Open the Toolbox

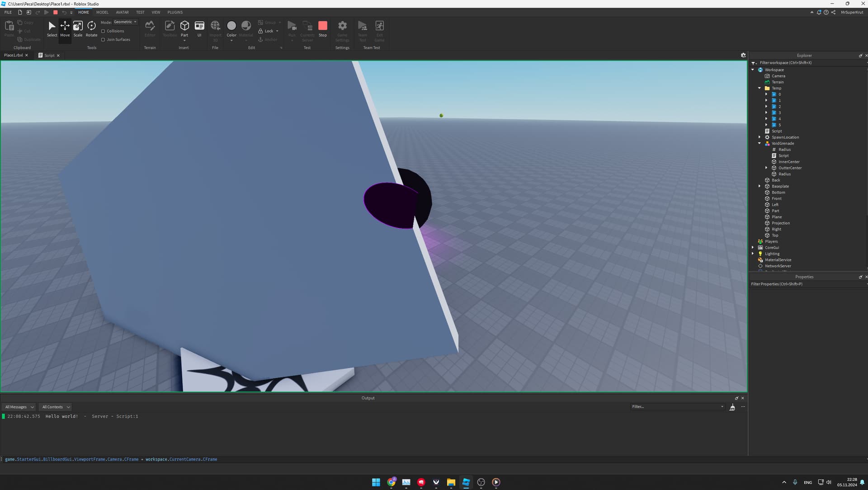[x=170, y=27]
